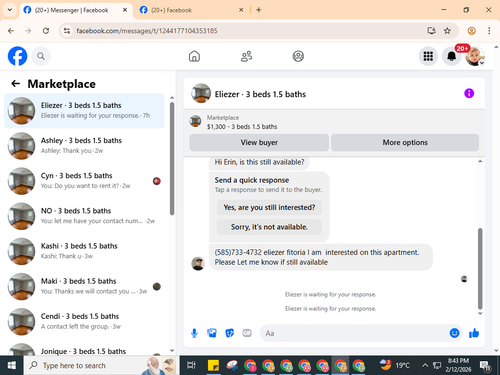Open weather 19°C widget

pyautogui.click(x=395, y=366)
